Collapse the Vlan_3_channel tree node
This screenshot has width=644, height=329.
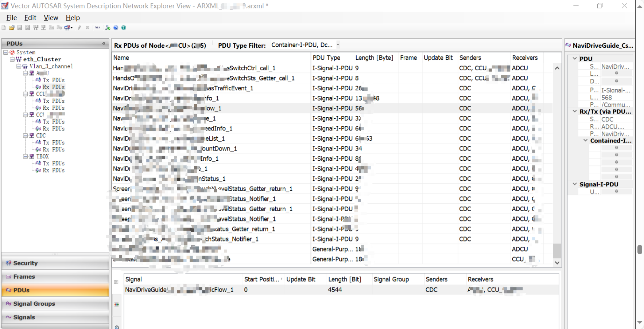point(19,66)
